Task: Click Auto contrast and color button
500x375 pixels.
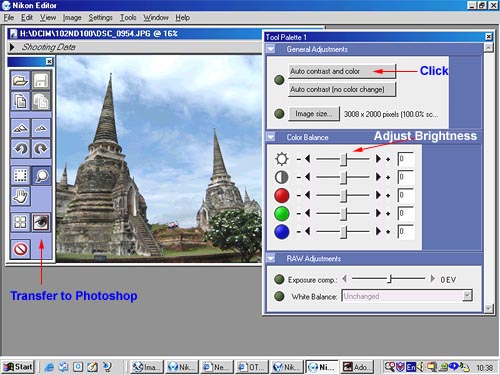Action: (x=342, y=71)
